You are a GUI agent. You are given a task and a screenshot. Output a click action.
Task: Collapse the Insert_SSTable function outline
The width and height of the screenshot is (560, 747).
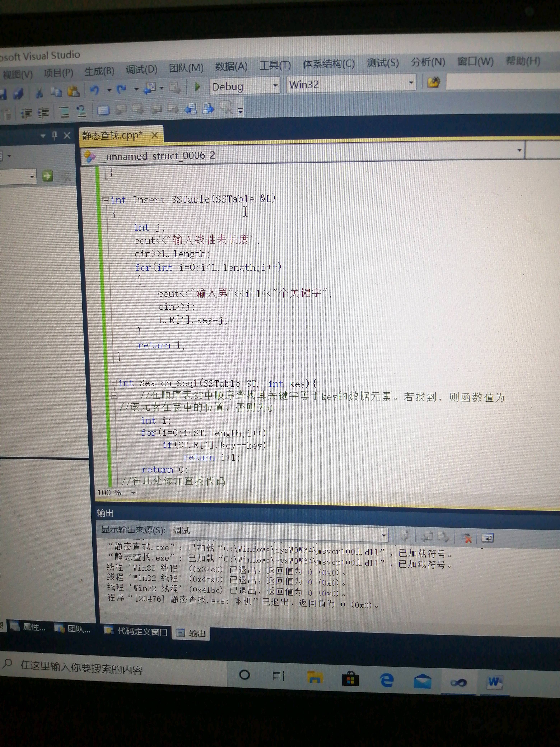(x=105, y=200)
